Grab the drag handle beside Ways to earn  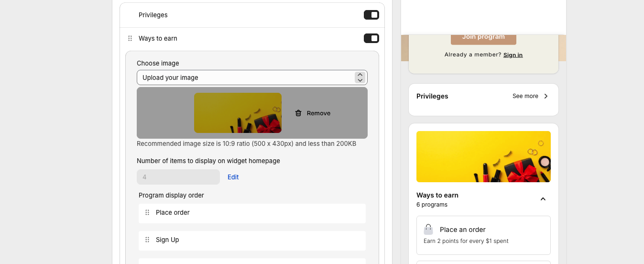(x=130, y=38)
